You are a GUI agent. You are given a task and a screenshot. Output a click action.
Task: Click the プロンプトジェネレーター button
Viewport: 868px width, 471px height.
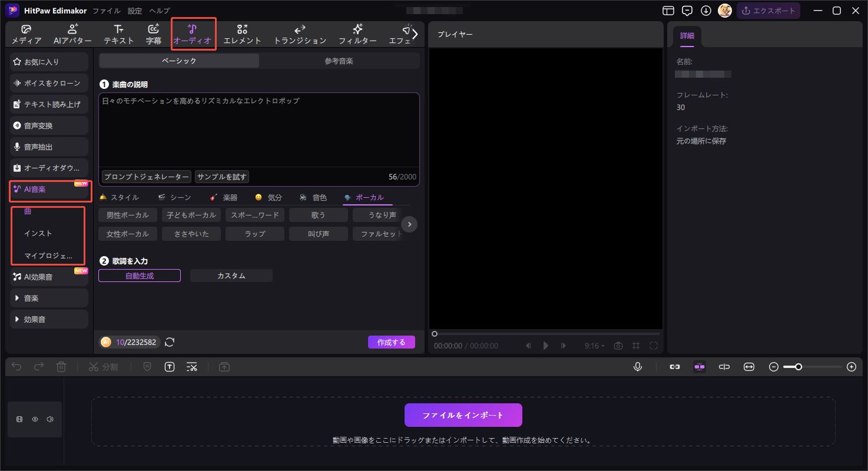[147, 177]
